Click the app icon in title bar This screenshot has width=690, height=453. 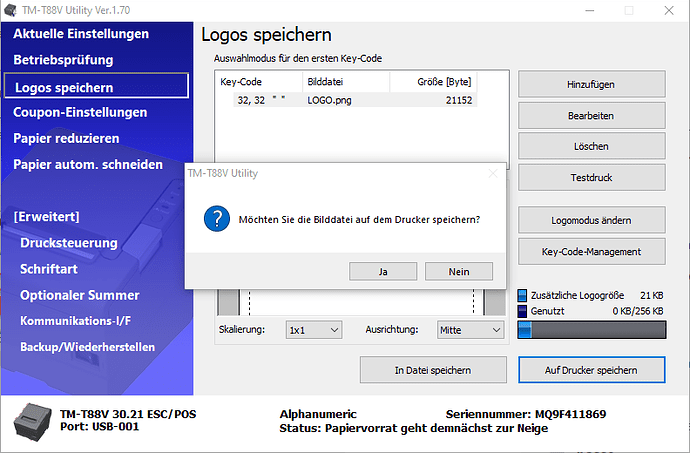[x=10, y=10]
